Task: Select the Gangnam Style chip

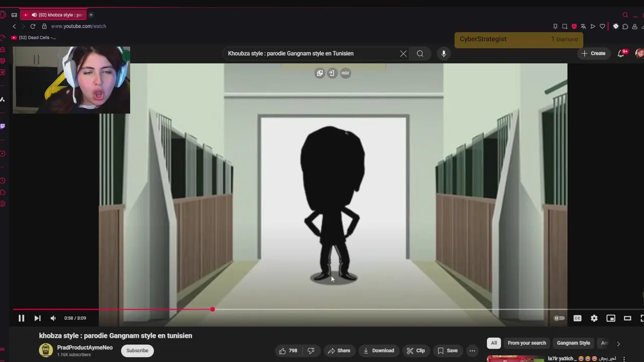Action: pos(573,343)
